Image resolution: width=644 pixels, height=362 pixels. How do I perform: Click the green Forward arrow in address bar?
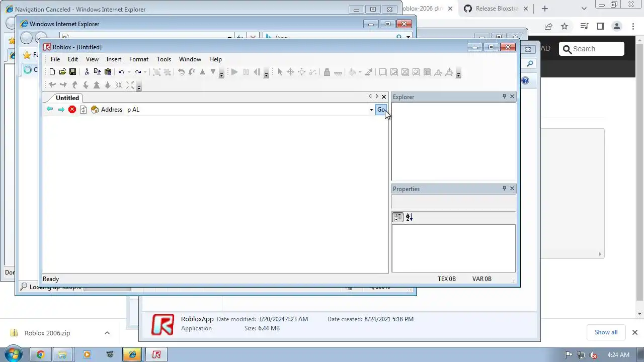[61, 110]
